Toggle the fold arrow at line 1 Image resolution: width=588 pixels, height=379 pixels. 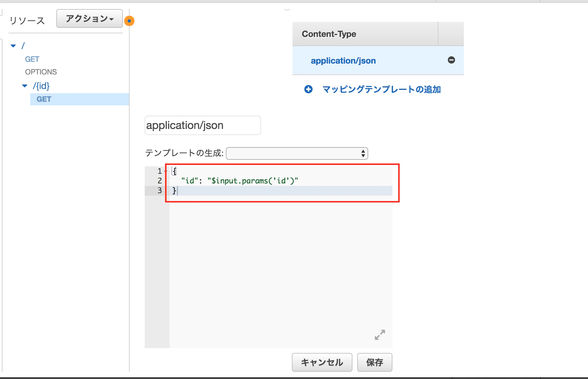(x=166, y=171)
